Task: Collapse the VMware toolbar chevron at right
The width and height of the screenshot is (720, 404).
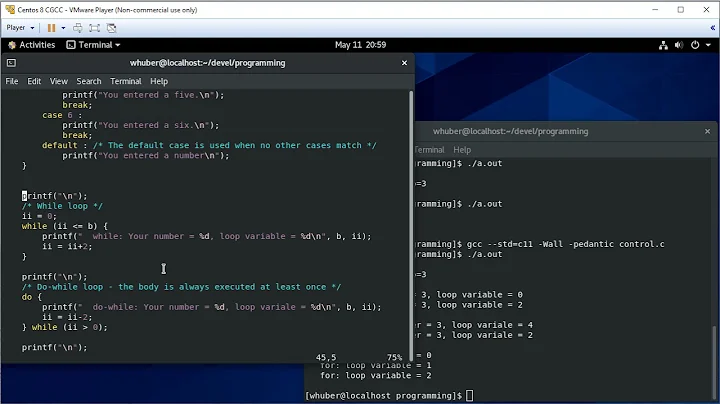Action: [x=712, y=28]
